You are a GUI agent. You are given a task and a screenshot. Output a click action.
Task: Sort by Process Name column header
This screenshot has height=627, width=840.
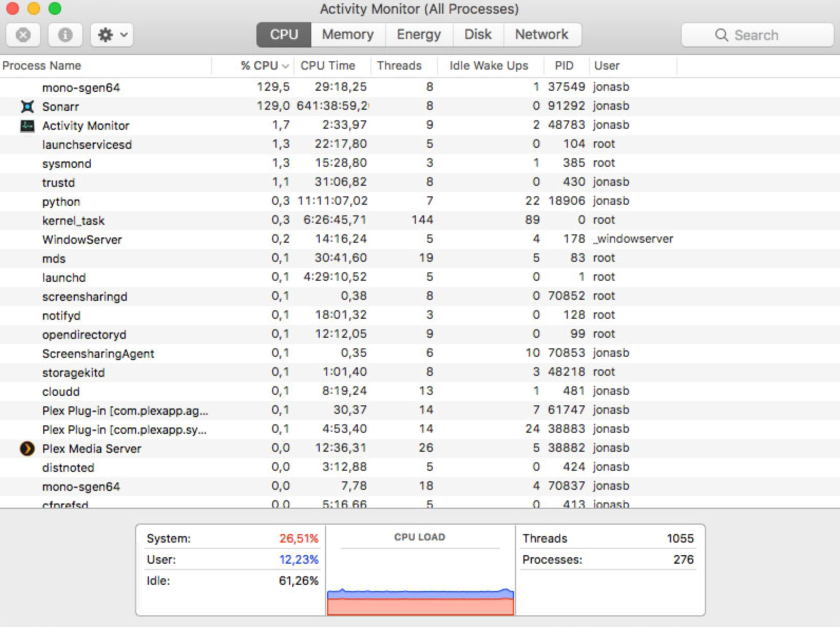(x=106, y=66)
